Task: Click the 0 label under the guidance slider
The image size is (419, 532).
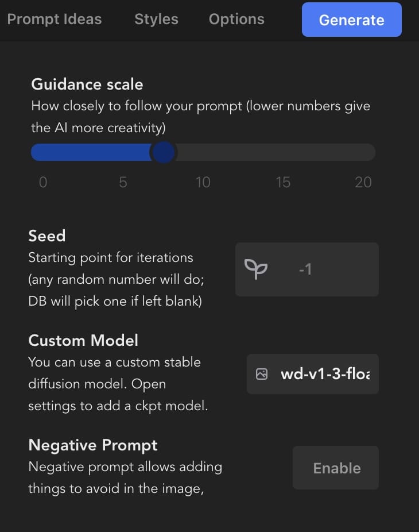Action: click(43, 182)
